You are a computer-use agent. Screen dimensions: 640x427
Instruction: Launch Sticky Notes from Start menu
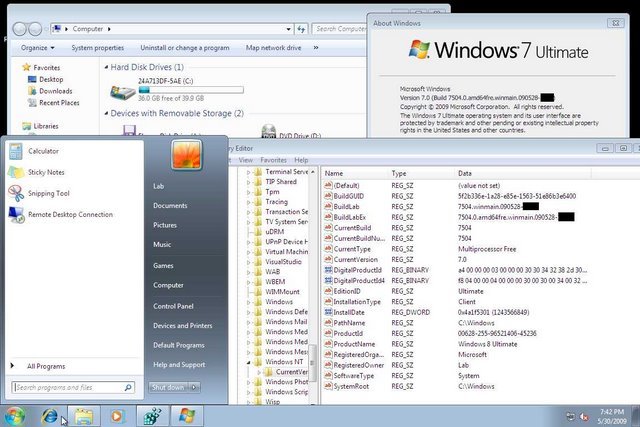pyautogui.click(x=42, y=172)
